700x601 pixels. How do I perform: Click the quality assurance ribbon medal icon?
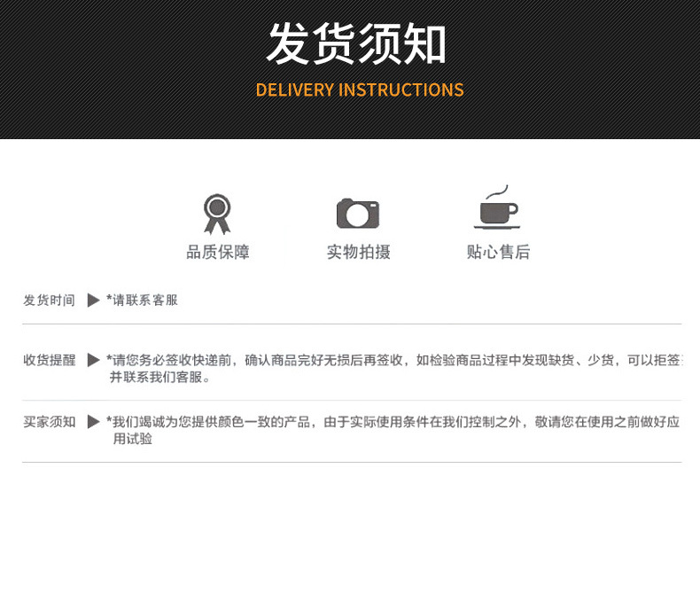coord(217,214)
